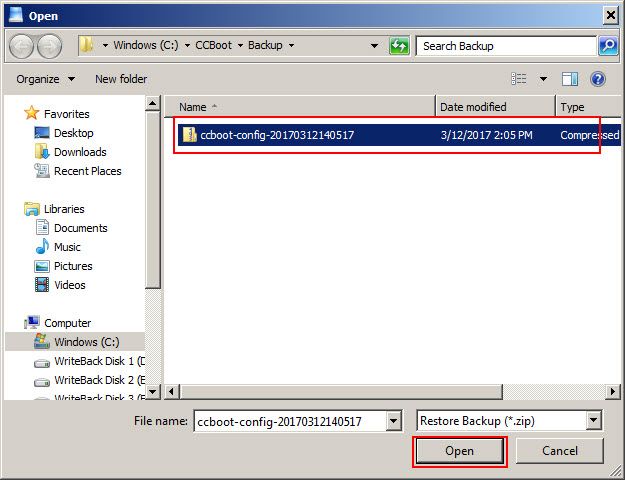Select the ccboot-config-20170312140517 file name
Viewport: 625px width, 480px height.
click(x=277, y=135)
